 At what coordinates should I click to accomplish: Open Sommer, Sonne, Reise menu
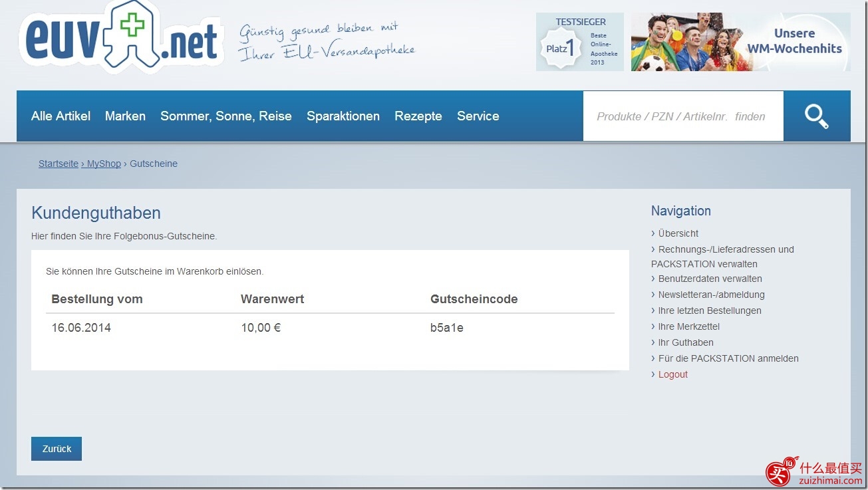(x=226, y=116)
